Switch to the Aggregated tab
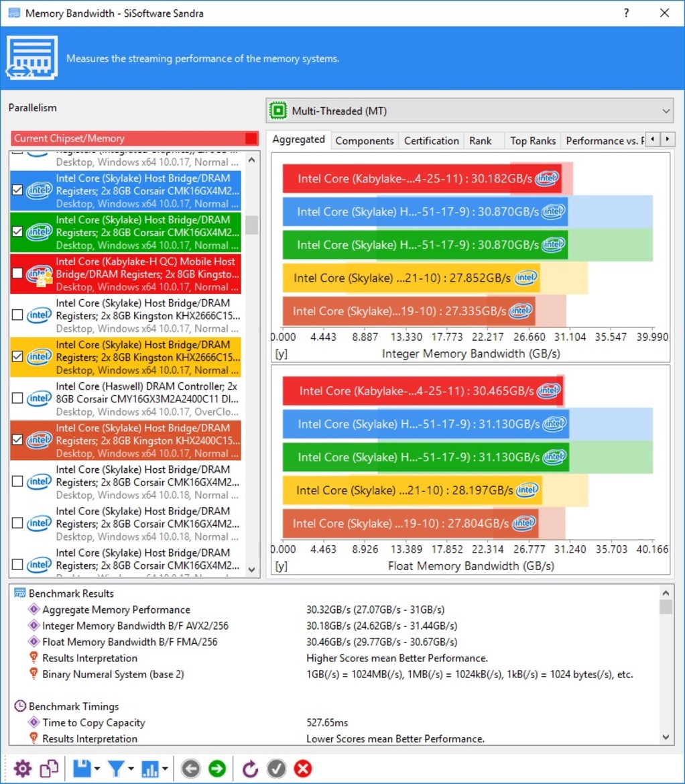The width and height of the screenshot is (685, 784). pyautogui.click(x=298, y=139)
